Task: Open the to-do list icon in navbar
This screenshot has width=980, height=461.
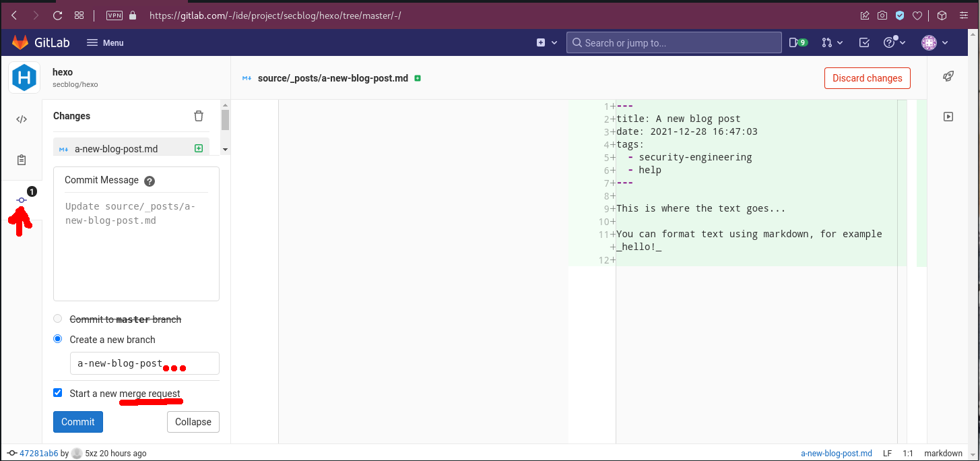Action: pos(864,42)
